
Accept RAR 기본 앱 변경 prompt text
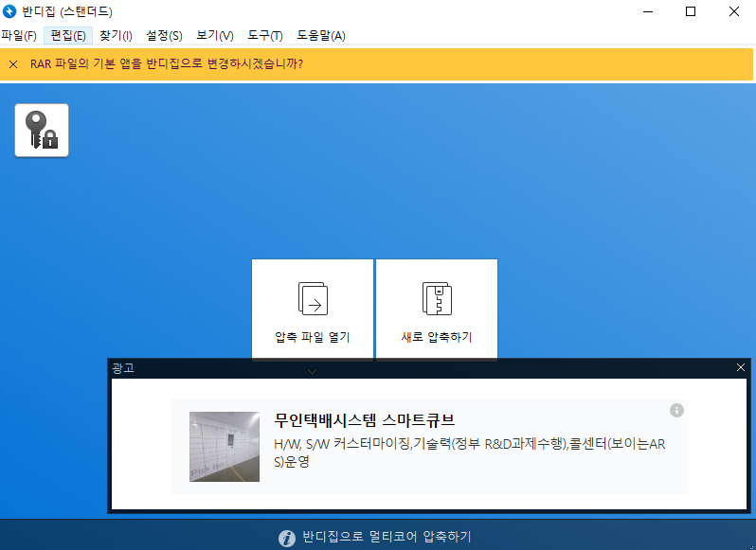167,64
